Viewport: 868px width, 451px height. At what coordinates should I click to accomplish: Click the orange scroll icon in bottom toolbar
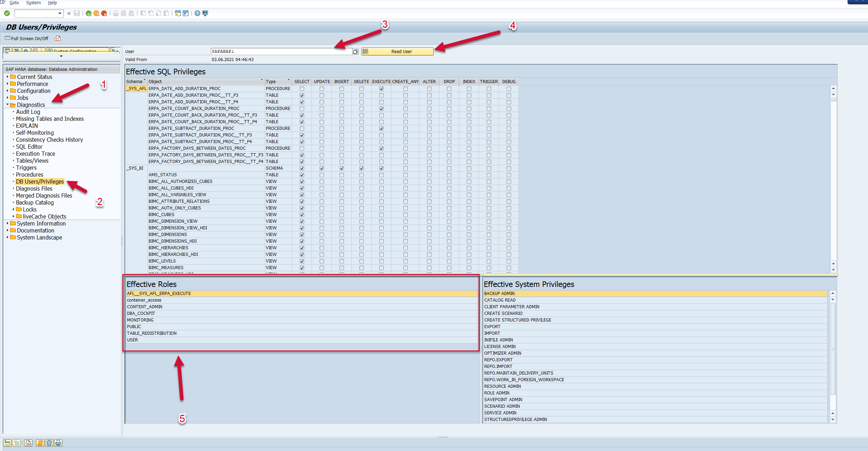(40, 443)
